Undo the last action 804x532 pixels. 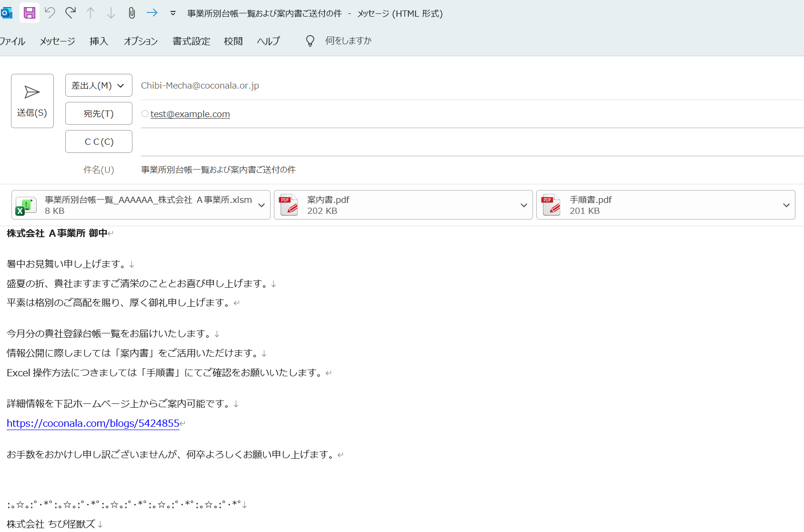point(50,13)
